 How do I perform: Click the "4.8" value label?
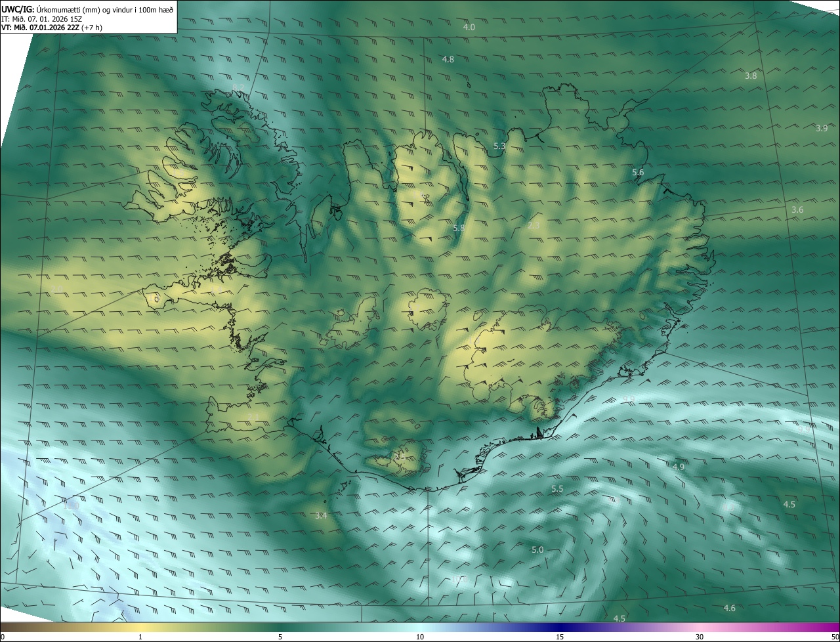[x=448, y=59]
